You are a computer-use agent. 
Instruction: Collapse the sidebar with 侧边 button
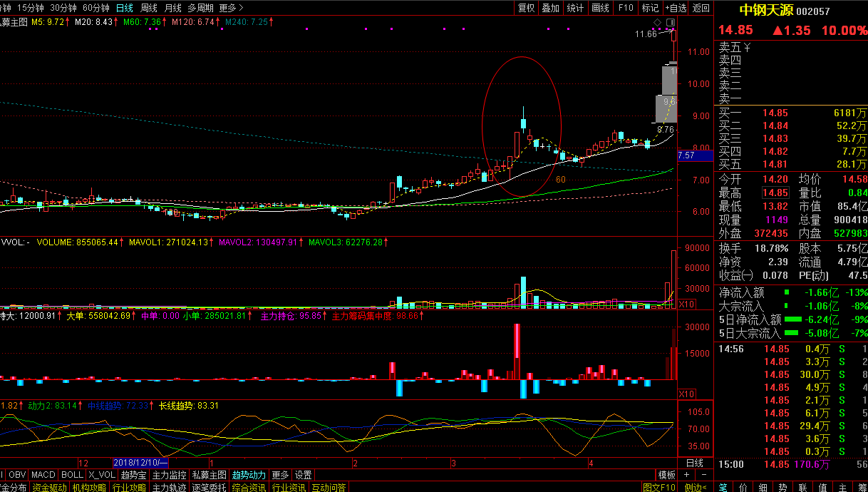695,488
